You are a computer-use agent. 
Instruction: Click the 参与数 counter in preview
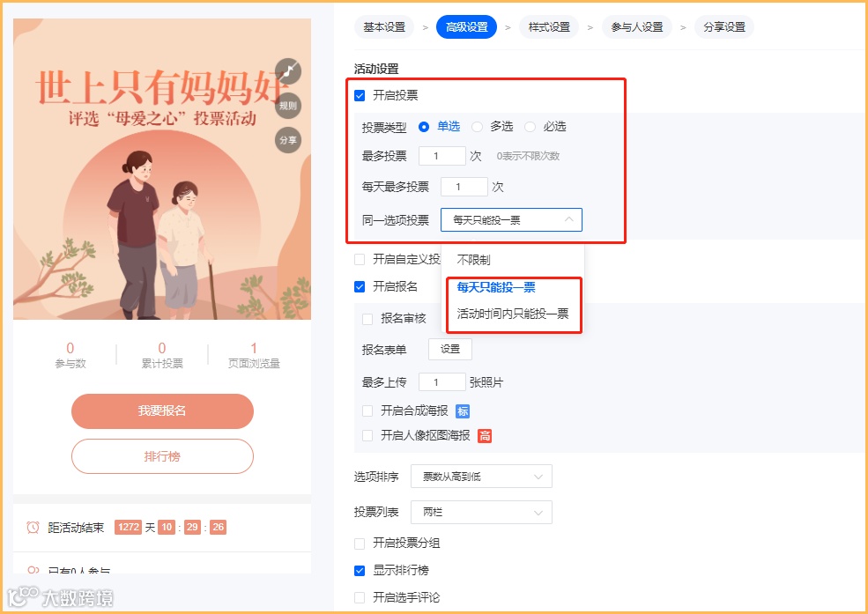[70, 355]
